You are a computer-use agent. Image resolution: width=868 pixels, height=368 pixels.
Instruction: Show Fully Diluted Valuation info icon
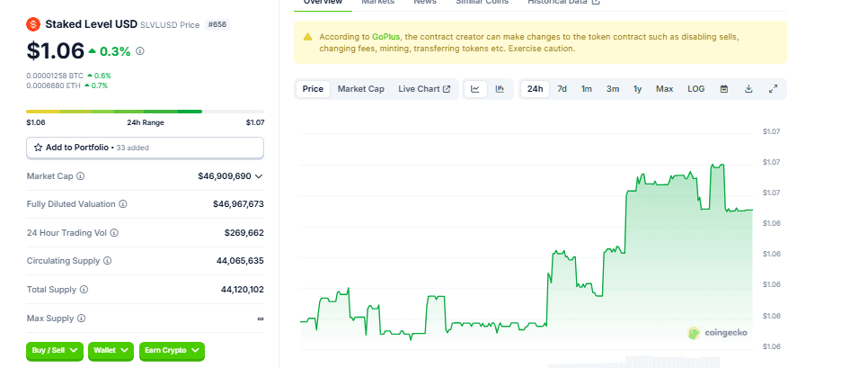point(123,204)
